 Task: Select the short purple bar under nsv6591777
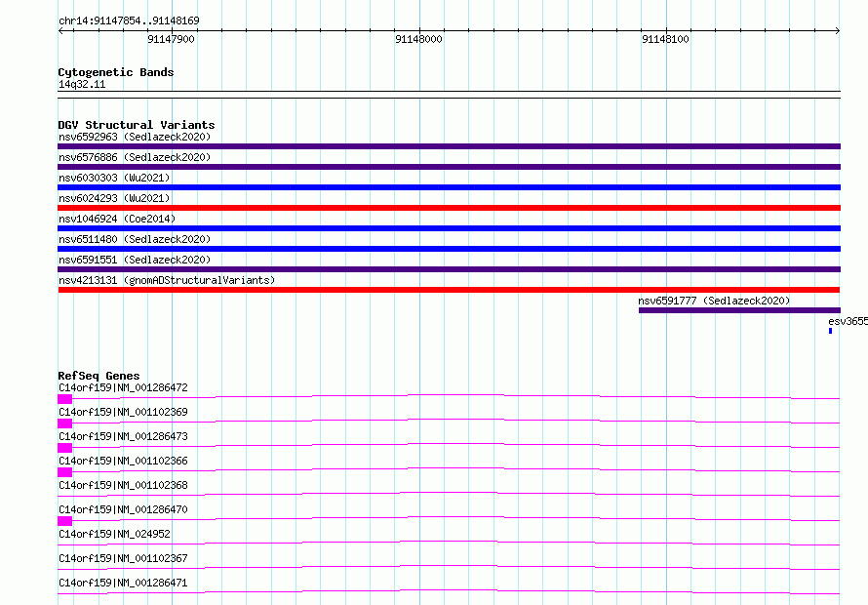click(x=739, y=310)
